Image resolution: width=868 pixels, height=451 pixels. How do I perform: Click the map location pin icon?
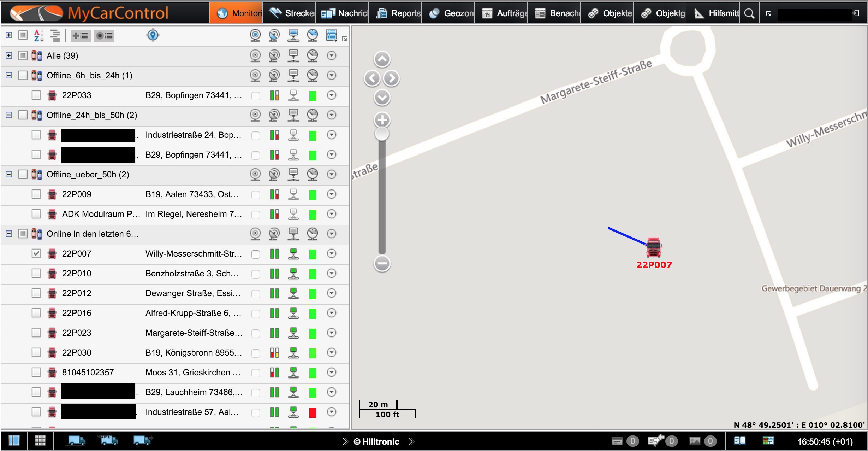click(153, 35)
